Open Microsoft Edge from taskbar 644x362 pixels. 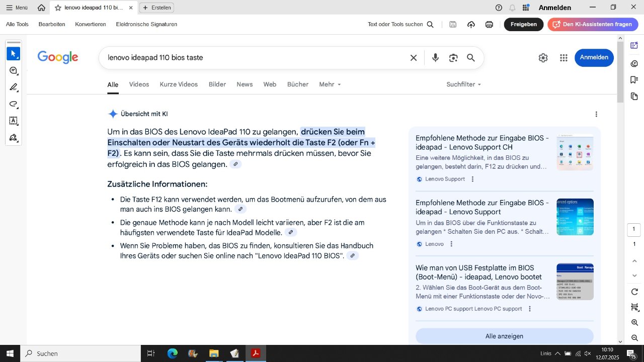[x=173, y=353]
